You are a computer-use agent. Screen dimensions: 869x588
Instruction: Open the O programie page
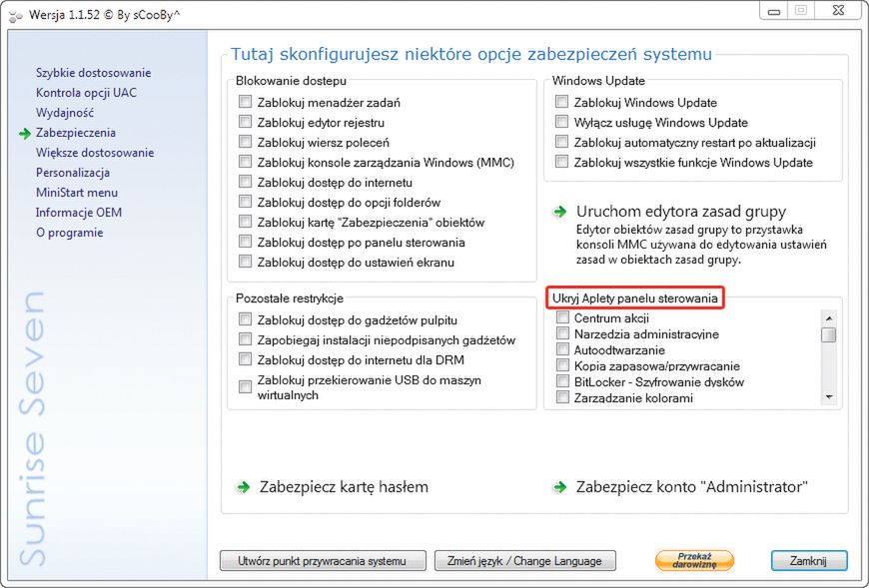[67, 232]
